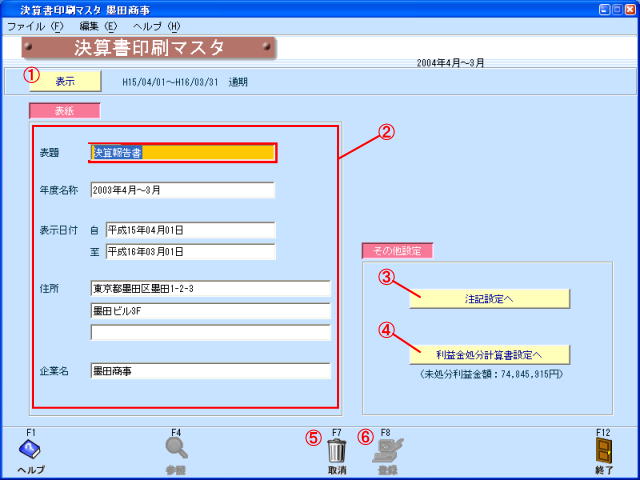
Task: Click the F8 register icon
Action: click(385, 451)
